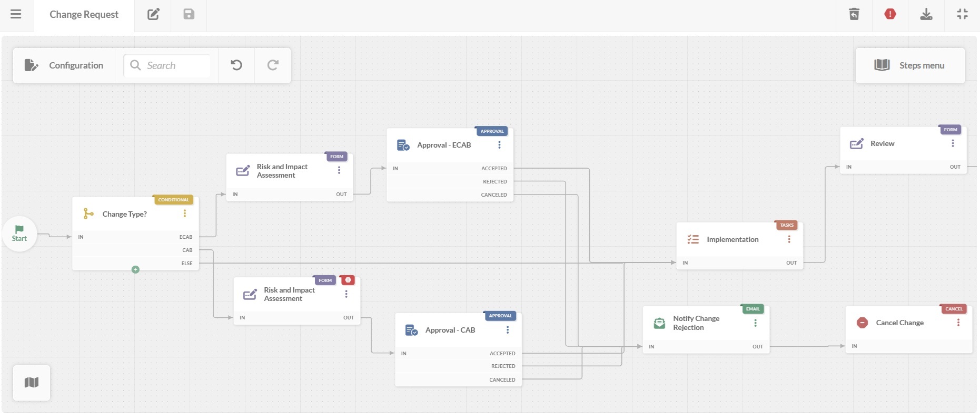980x418 pixels.
Task: Open options menu for Implementation step
Action: pos(789,239)
